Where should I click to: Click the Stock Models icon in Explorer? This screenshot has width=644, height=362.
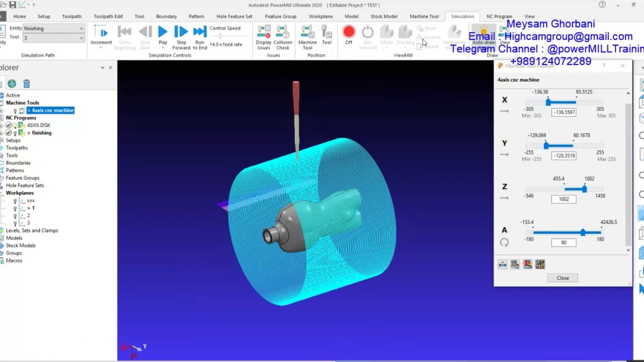point(2,245)
